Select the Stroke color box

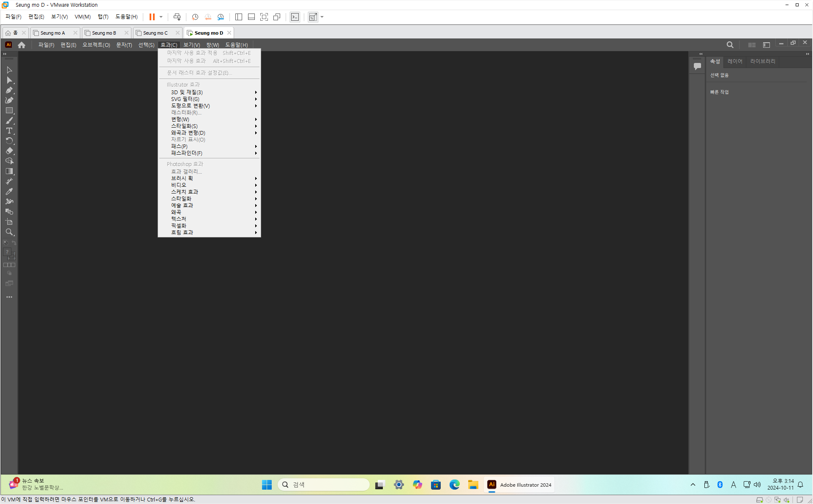[12, 256]
